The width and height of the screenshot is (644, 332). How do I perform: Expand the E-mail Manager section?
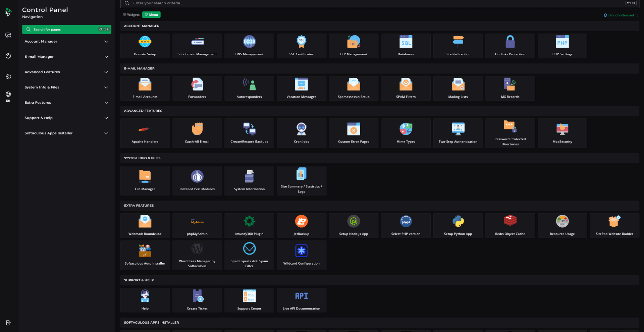click(66, 57)
